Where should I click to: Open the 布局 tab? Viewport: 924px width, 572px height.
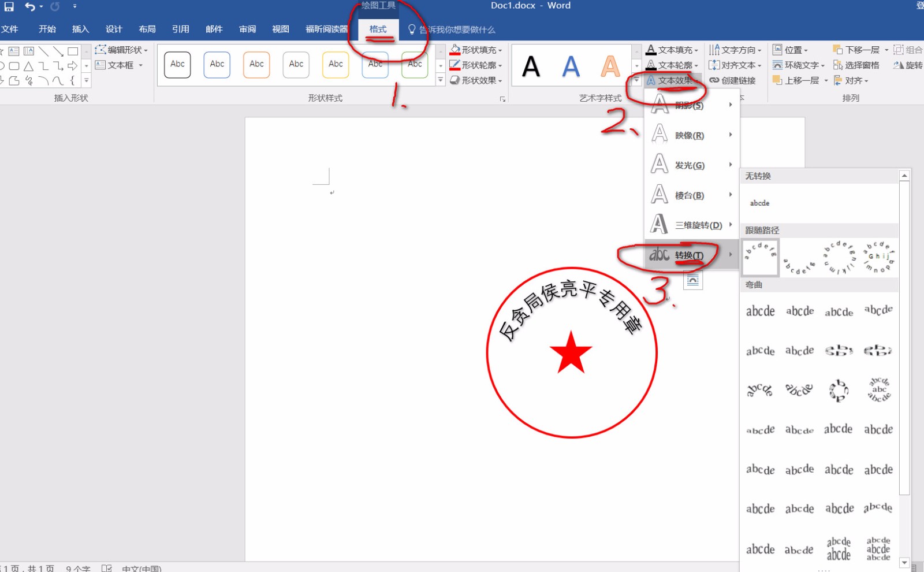click(x=147, y=29)
